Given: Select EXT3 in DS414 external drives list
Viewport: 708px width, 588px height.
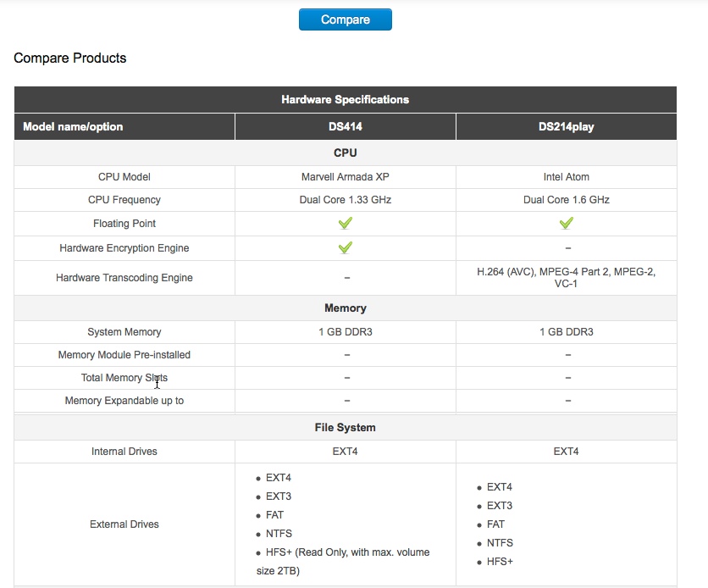Looking at the screenshot, I should 279,496.
